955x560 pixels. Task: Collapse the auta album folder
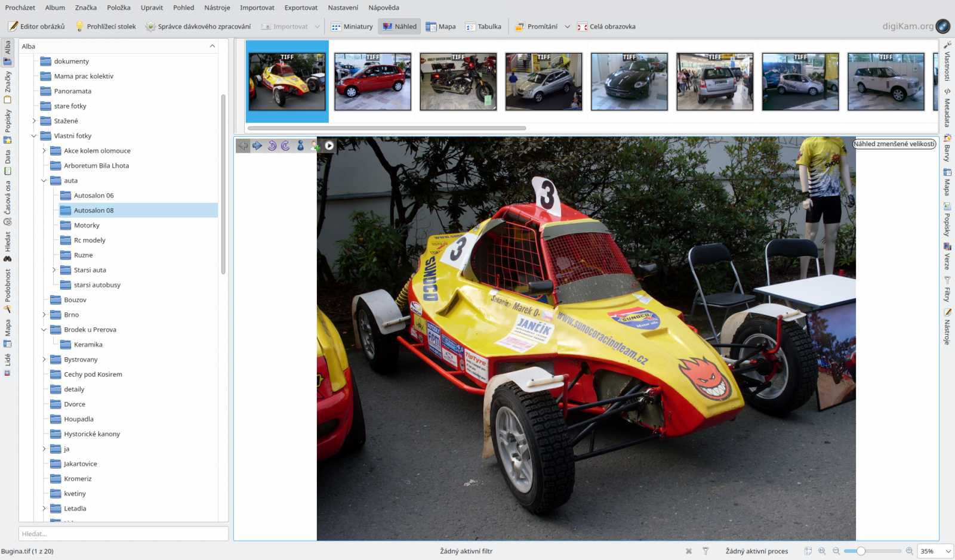click(44, 181)
